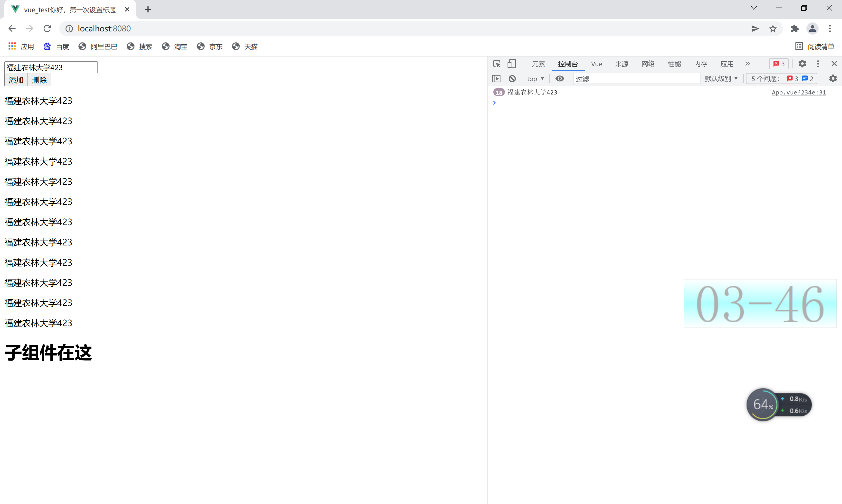Screen dimensions: 842x504
Task: Click the 删除 button
Action: [x=39, y=80]
